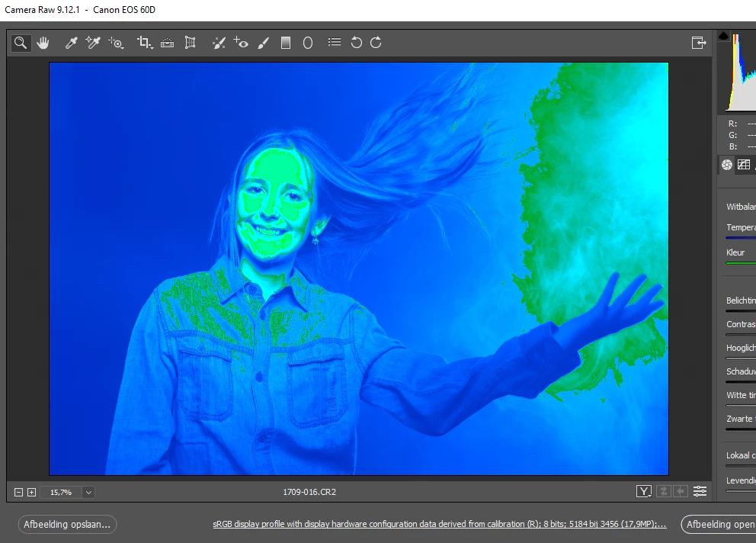Click the file name 1709-016.CR2
This screenshot has height=543, width=756.
click(x=309, y=492)
